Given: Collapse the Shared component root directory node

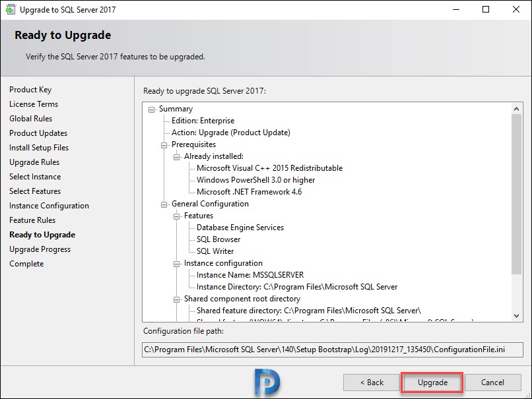Looking at the screenshot, I should coord(176,299).
